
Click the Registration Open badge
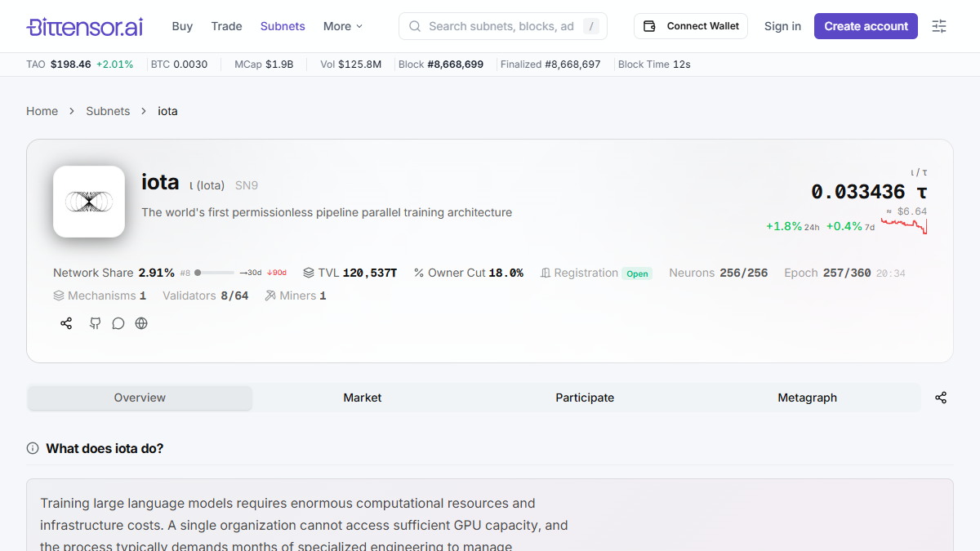point(637,273)
